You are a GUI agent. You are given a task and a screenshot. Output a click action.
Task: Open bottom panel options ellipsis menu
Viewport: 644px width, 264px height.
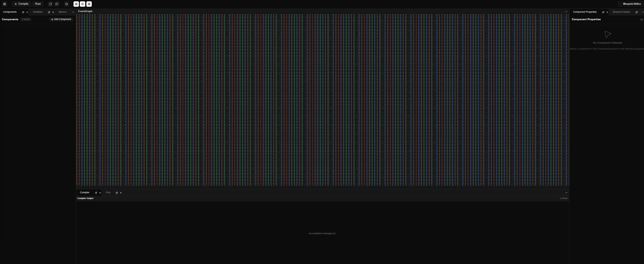(566, 193)
